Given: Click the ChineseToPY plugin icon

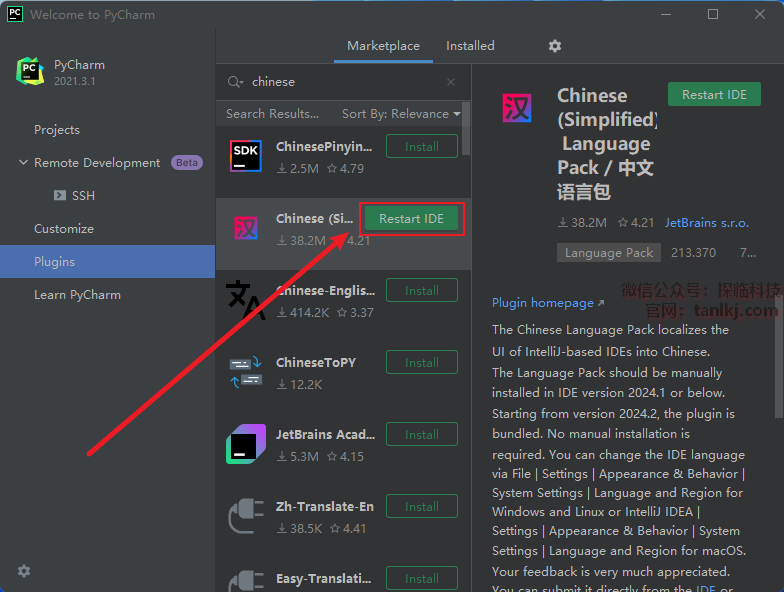Looking at the screenshot, I should tap(246, 372).
